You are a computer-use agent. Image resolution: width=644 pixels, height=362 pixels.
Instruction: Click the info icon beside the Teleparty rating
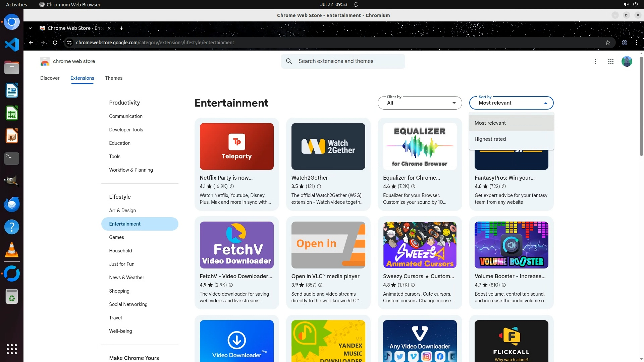click(x=232, y=186)
